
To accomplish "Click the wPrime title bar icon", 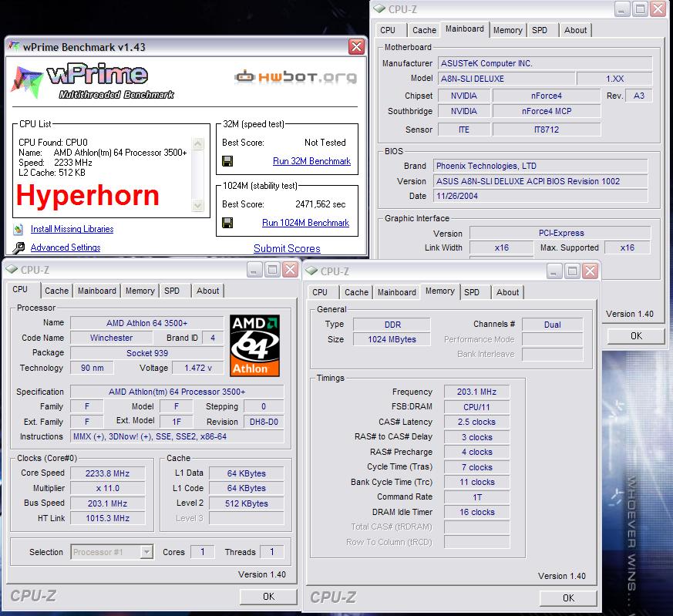I will 14,46.
